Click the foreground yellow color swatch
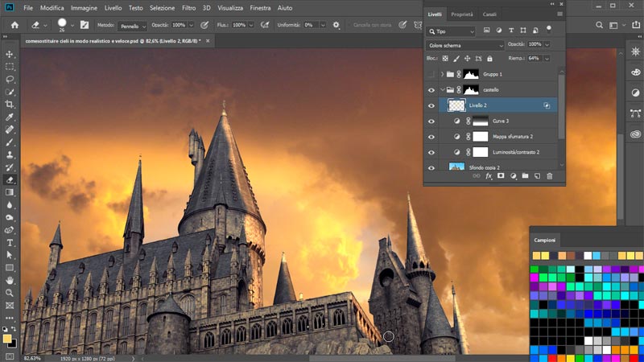This screenshot has height=362, width=644. pos(7,339)
